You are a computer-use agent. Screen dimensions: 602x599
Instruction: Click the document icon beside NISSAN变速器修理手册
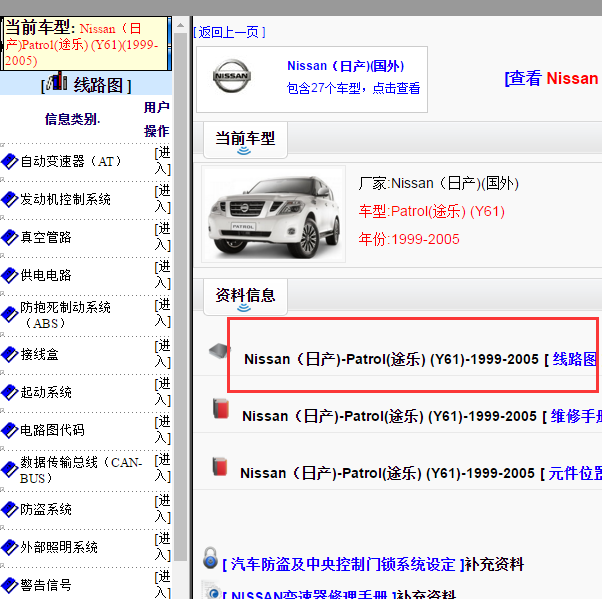(x=211, y=591)
